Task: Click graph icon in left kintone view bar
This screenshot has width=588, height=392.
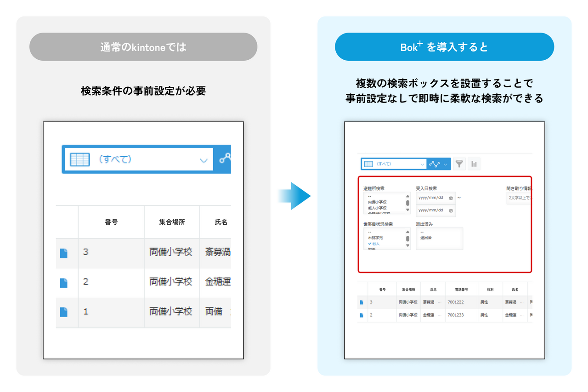Action: 225,159
